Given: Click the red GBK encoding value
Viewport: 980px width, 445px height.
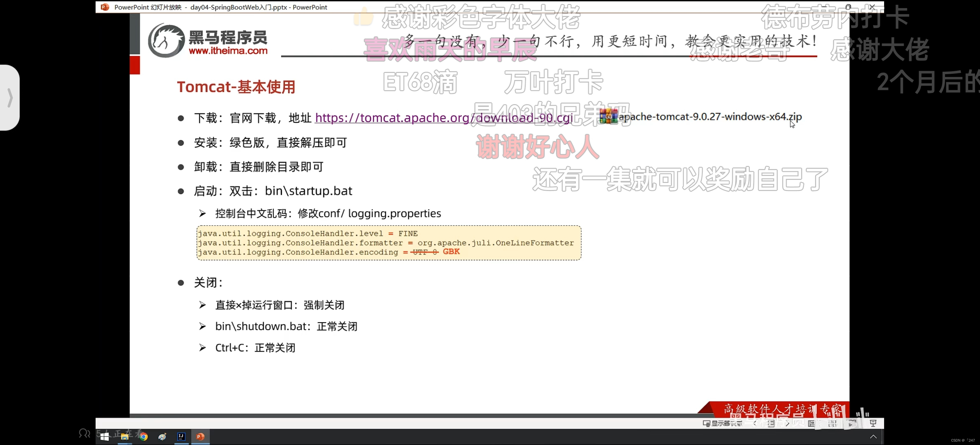Looking at the screenshot, I should (x=451, y=252).
